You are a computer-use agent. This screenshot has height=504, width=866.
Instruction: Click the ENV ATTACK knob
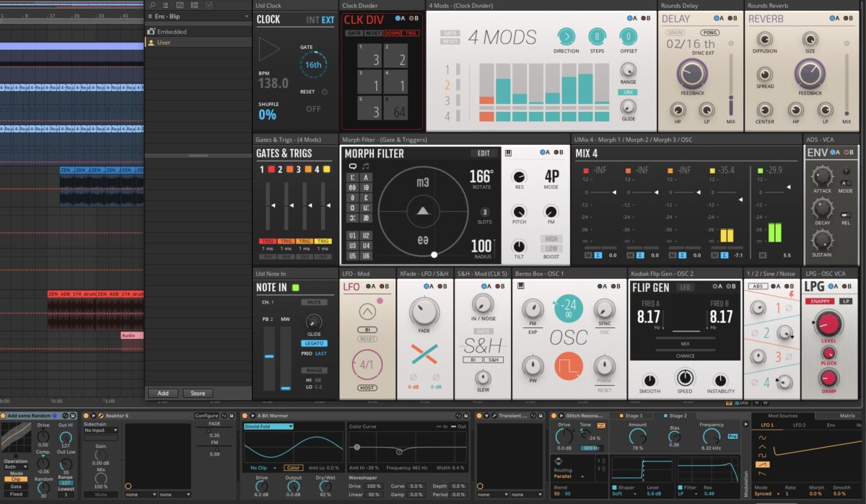pyautogui.click(x=821, y=175)
